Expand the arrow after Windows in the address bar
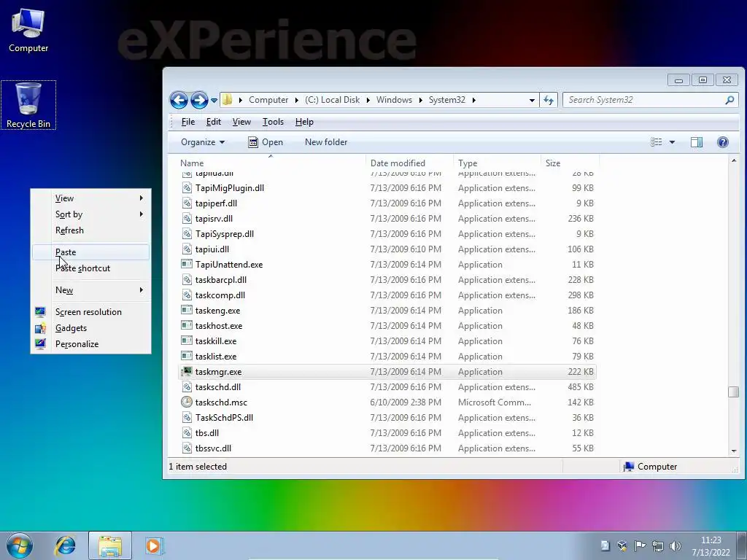 click(421, 100)
